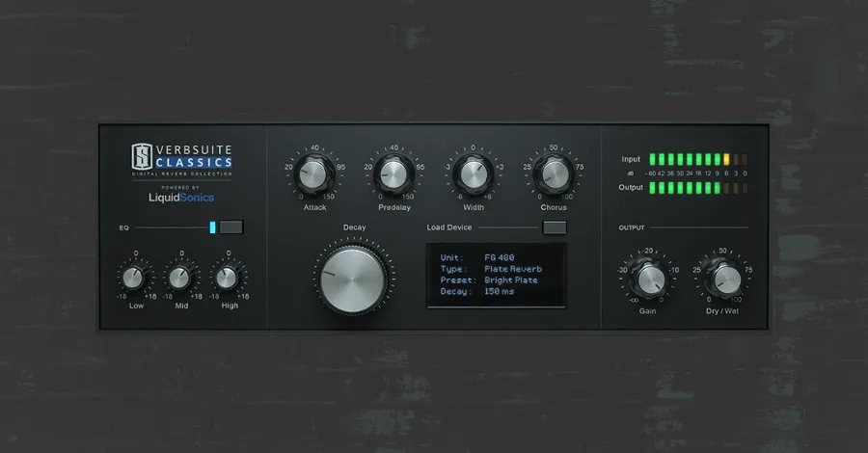This screenshot has height=453, width=868.
Task: Click the Load Device button
Action: 555,227
